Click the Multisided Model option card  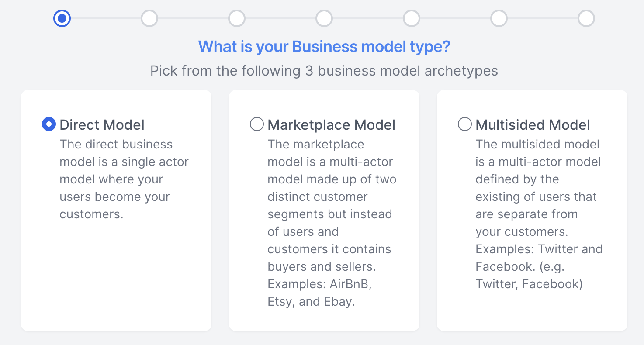click(532, 210)
